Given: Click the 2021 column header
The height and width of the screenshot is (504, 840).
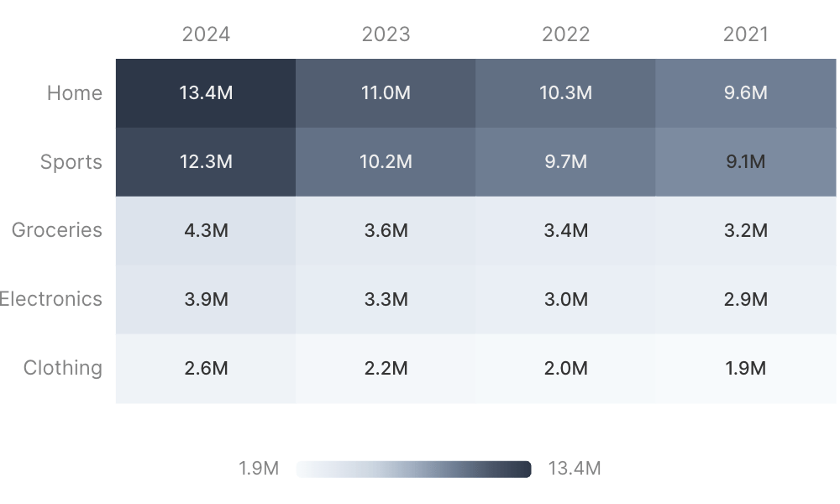Looking at the screenshot, I should [746, 34].
